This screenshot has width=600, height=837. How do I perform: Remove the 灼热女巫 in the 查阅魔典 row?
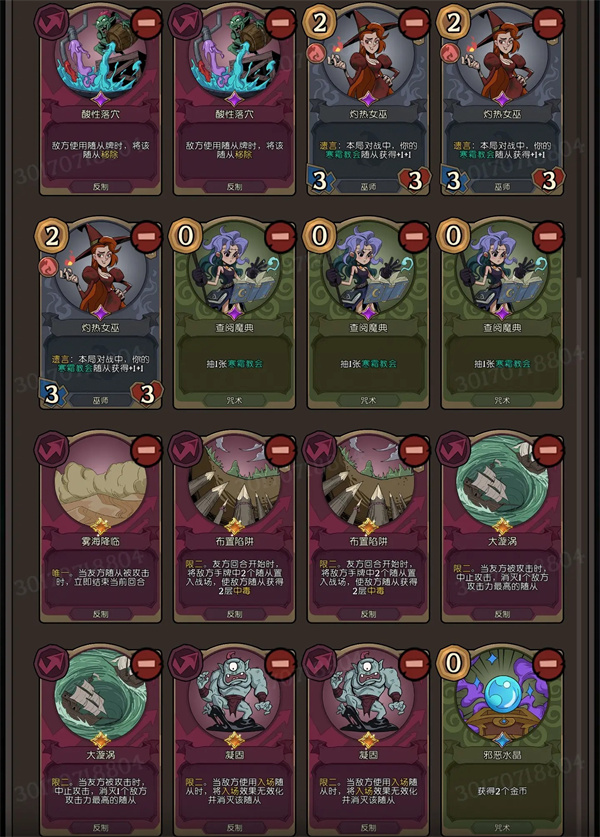click(146, 237)
